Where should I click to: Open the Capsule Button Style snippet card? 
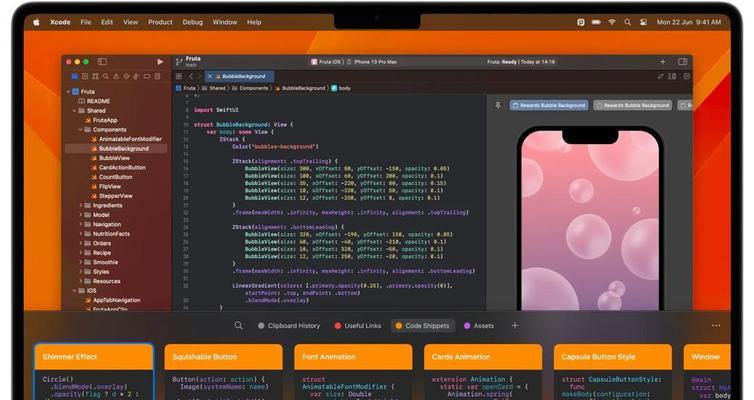[613, 372]
